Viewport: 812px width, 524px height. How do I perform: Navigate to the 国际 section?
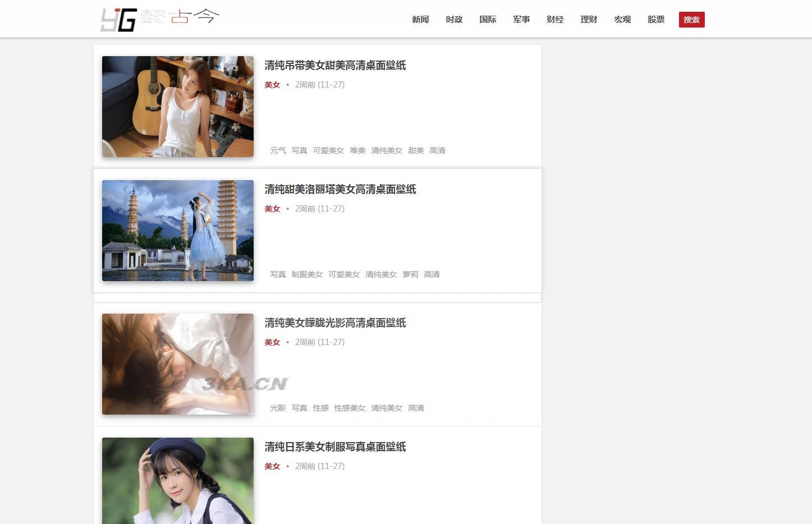coord(487,19)
